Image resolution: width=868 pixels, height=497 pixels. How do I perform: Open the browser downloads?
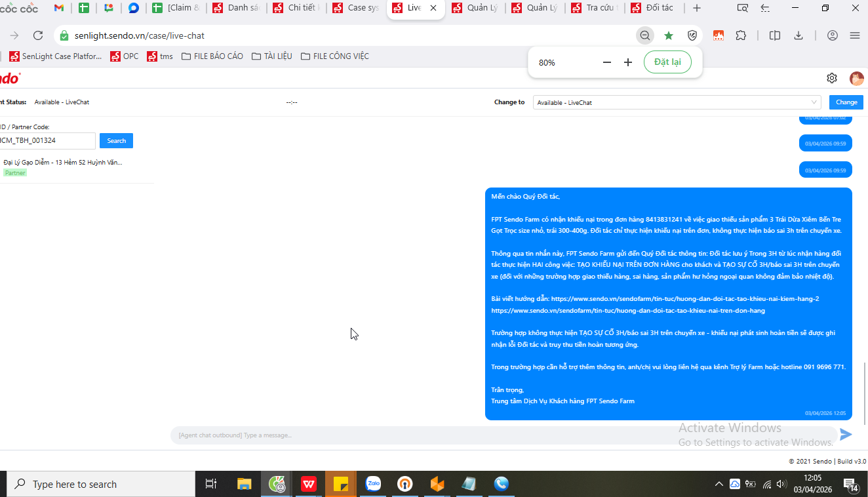[x=799, y=35]
